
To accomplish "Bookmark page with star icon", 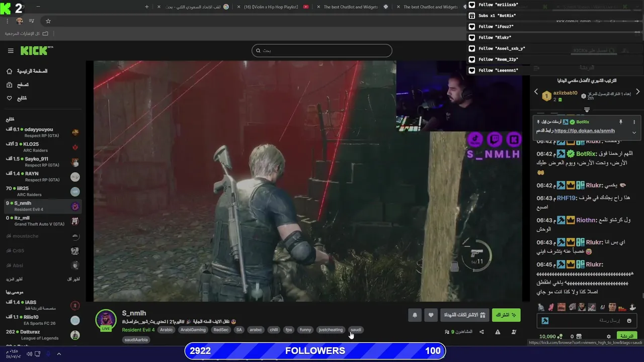I will (48, 21).
